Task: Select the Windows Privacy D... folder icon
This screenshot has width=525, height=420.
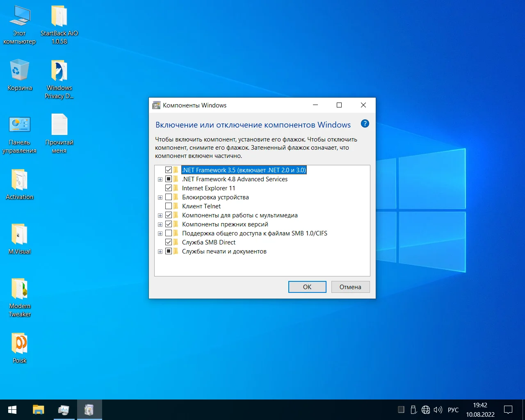Action: click(x=59, y=79)
